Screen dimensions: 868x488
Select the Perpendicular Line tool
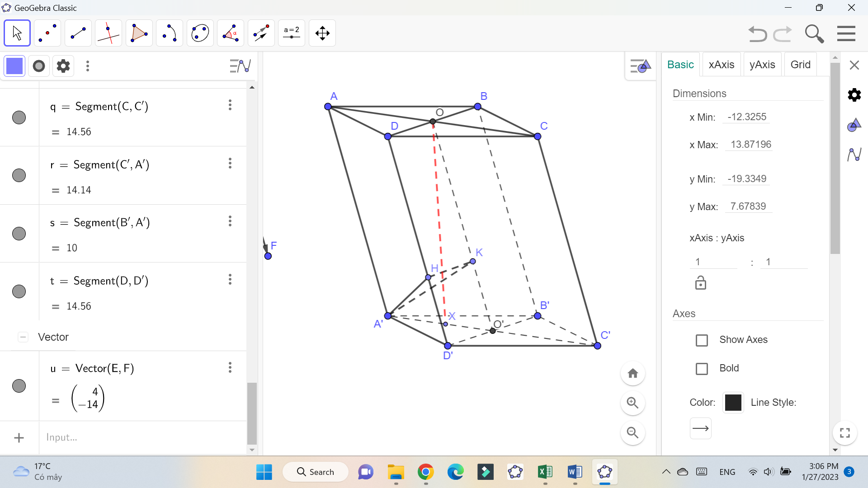pyautogui.click(x=108, y=33)
